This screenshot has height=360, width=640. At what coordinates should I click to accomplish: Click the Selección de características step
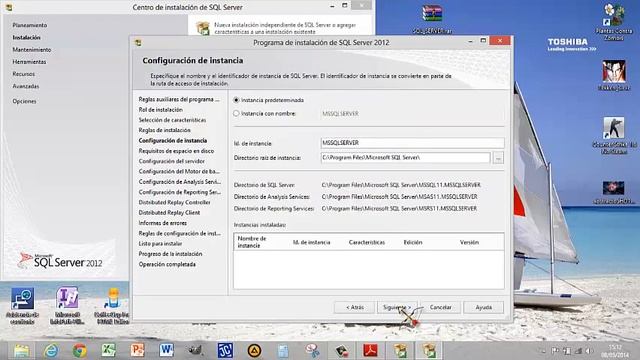point(172,120)
